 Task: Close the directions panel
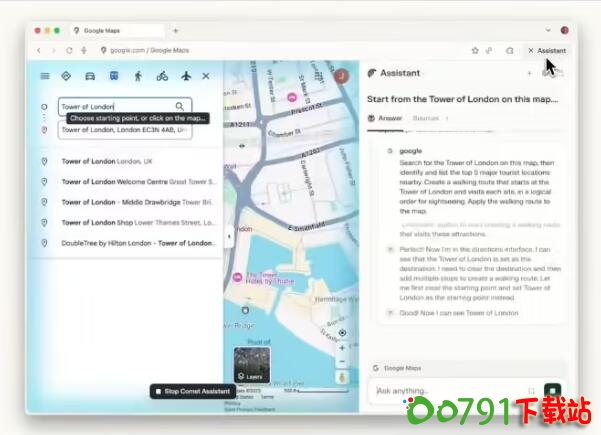click(x=206, y=76)
